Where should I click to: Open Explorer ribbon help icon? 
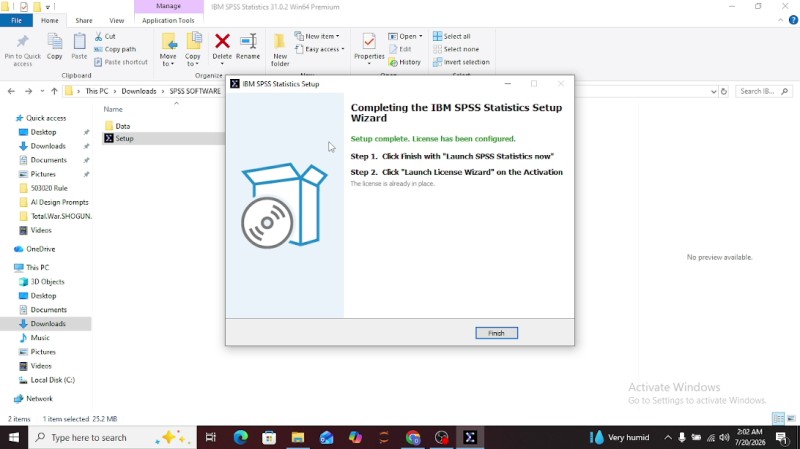point(793,20)
